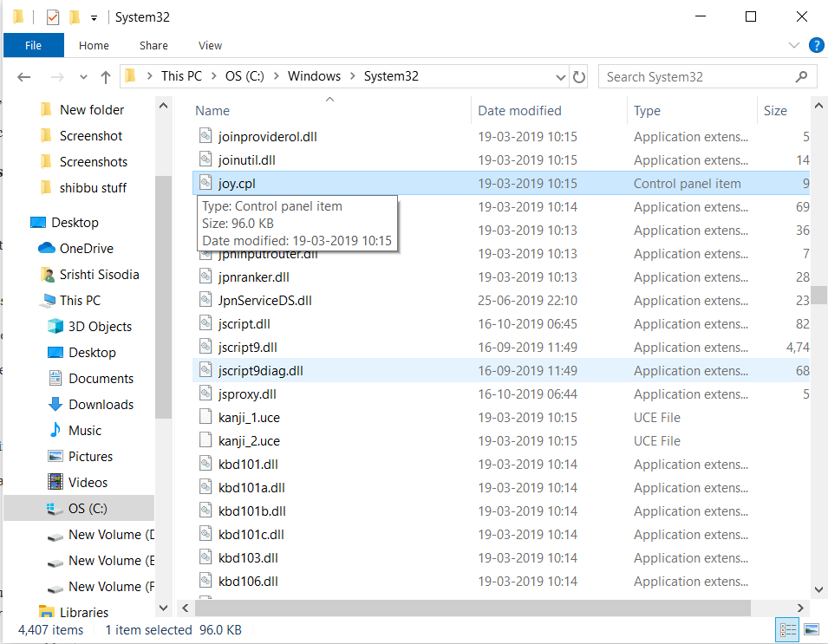Select New Volume (E drive

(x=112, y=561)
